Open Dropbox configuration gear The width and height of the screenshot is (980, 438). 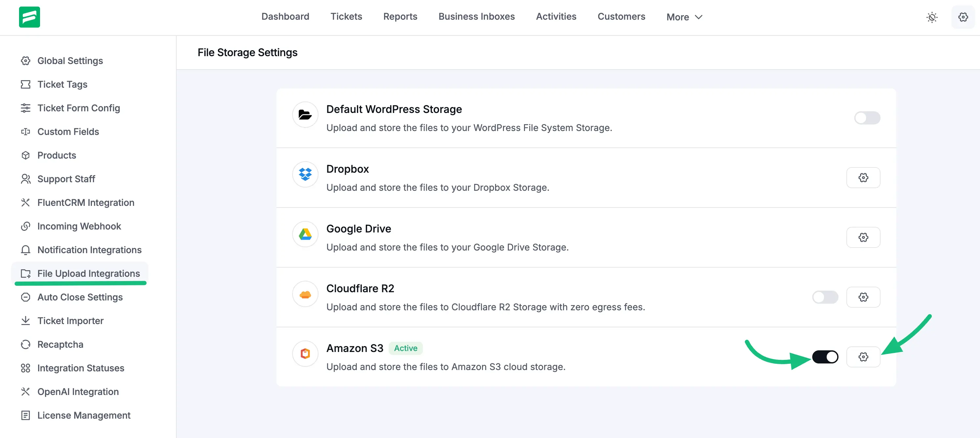tap(863, 177)
